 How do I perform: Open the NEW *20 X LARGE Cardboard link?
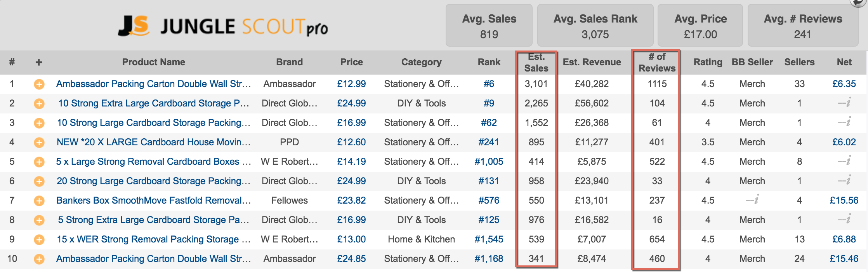pos(153,142)
